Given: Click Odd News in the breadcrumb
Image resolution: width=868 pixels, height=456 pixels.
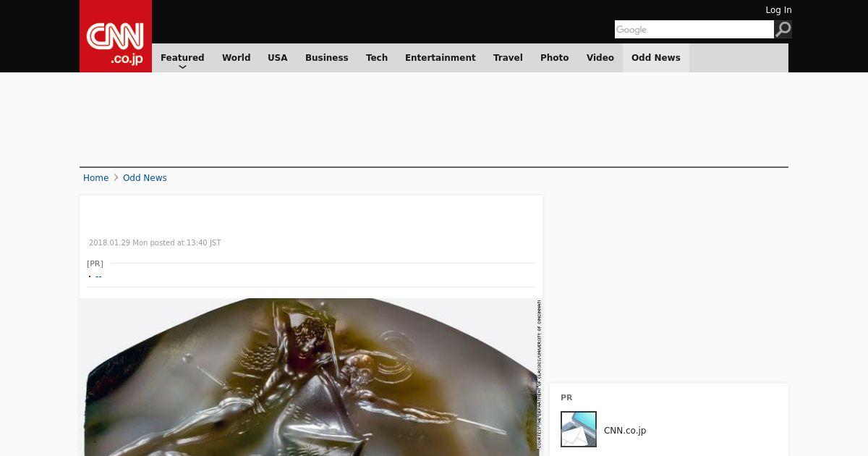Looking at the screenshot, I should click(145, 178).
